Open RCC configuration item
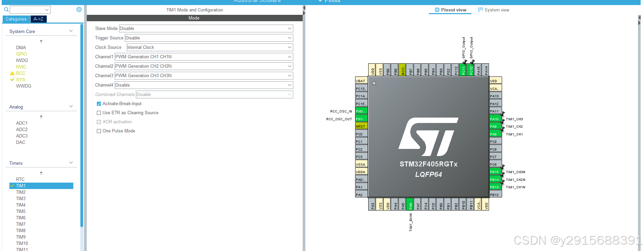 click(x=21, y=73)
